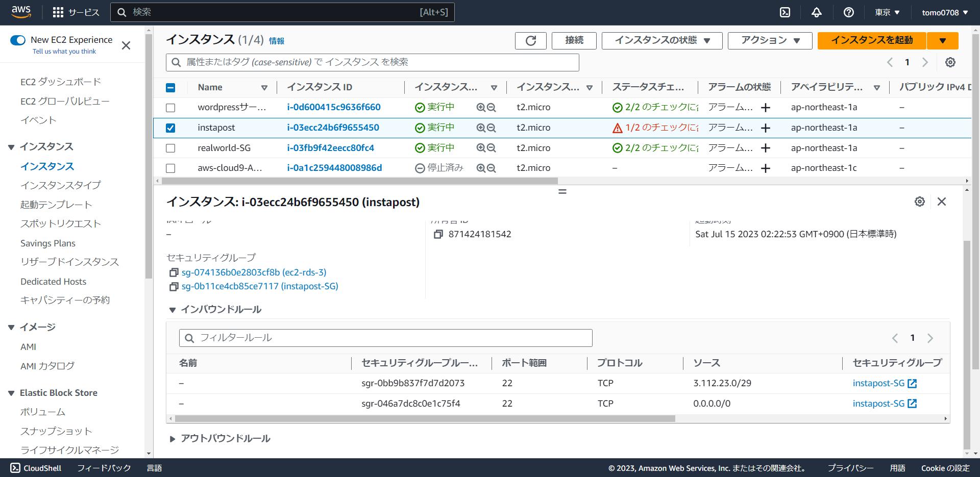This screenshot has width=980, height=477.
Task: Uncheck the instapost instance checkbox
Action: click(x=170, y=128)
